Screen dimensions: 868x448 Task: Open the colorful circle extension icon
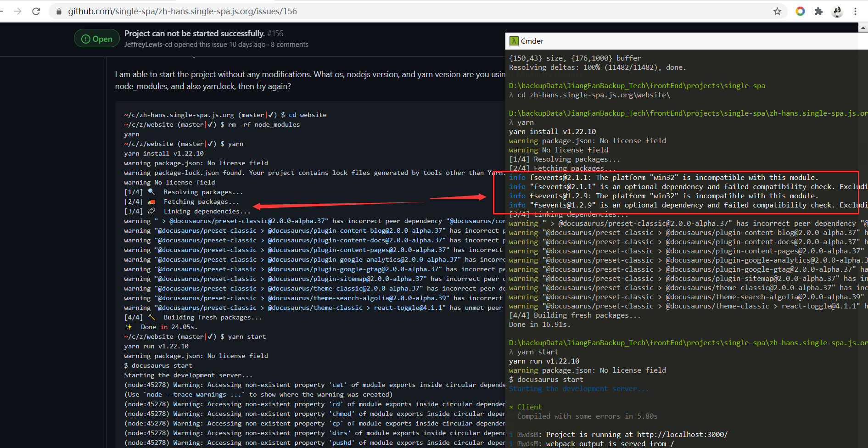coord(800,11)
